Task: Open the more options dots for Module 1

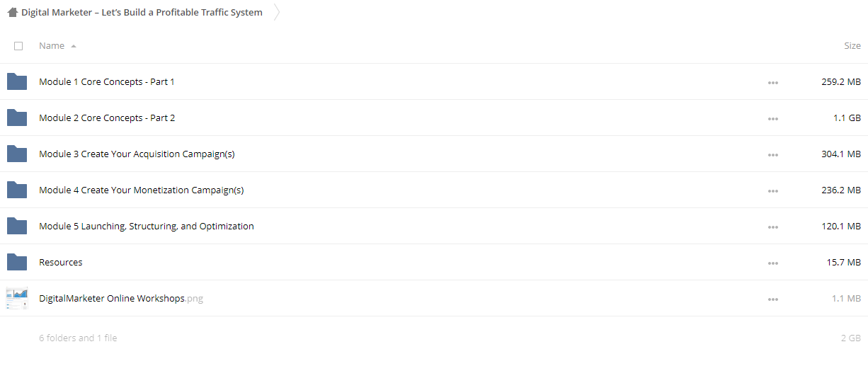Action: 773,83
